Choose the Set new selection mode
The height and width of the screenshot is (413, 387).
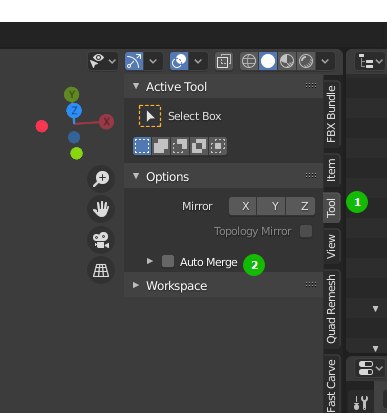click(142, 146)
